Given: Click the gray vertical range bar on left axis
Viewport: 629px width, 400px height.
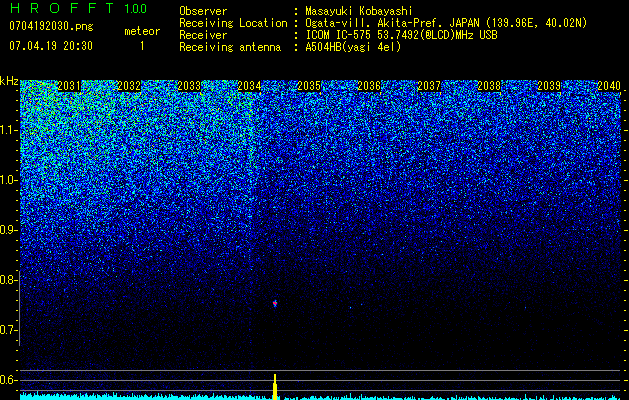Looking at the screenshot, I should click(x=20, y=308).
